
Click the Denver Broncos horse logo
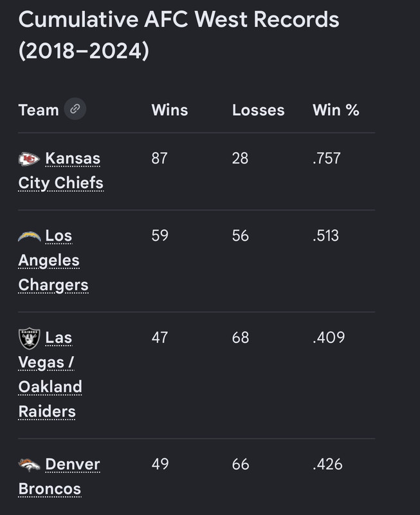tap(29, 465)
